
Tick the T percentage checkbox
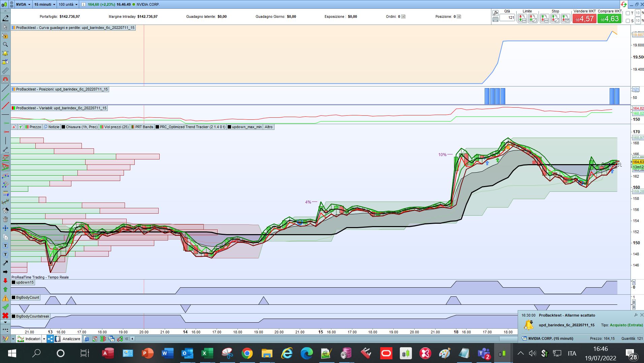tap(627, 13)
